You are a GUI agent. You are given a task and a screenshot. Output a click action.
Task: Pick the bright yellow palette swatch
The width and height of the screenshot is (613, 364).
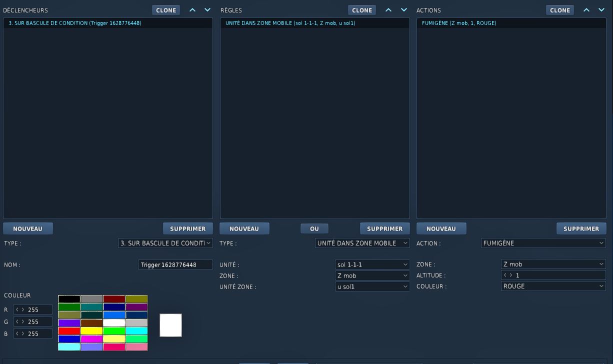(92, 331)
